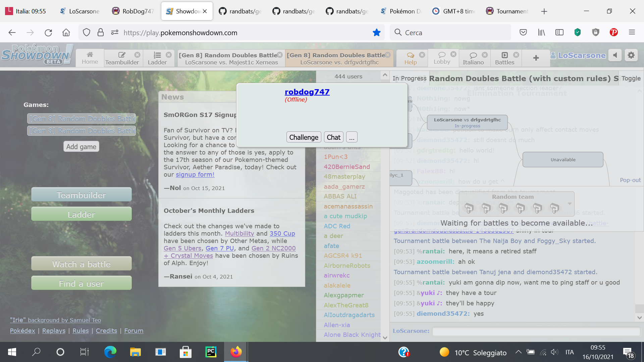Click Watch a battle button

pos(82,264)
